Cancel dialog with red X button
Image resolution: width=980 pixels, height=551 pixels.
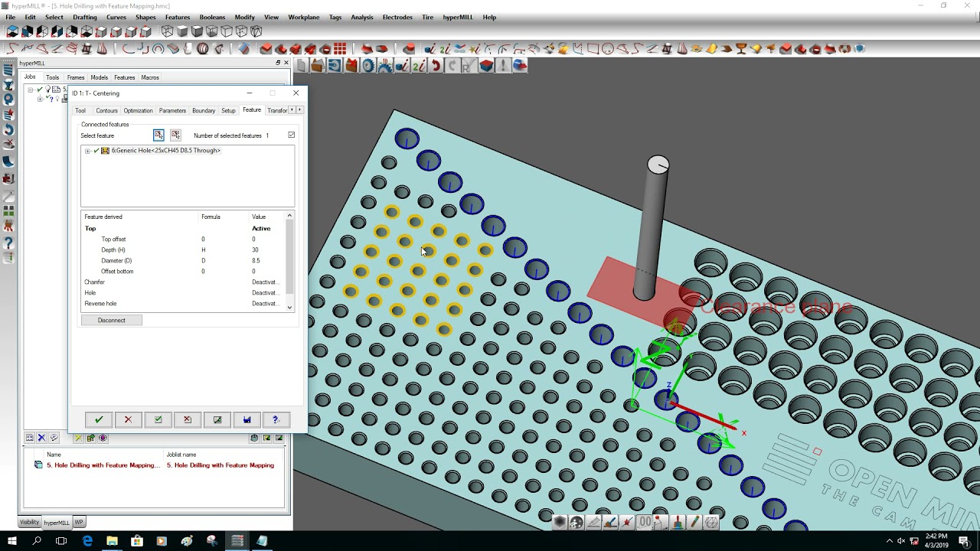(x=128, y=419)
